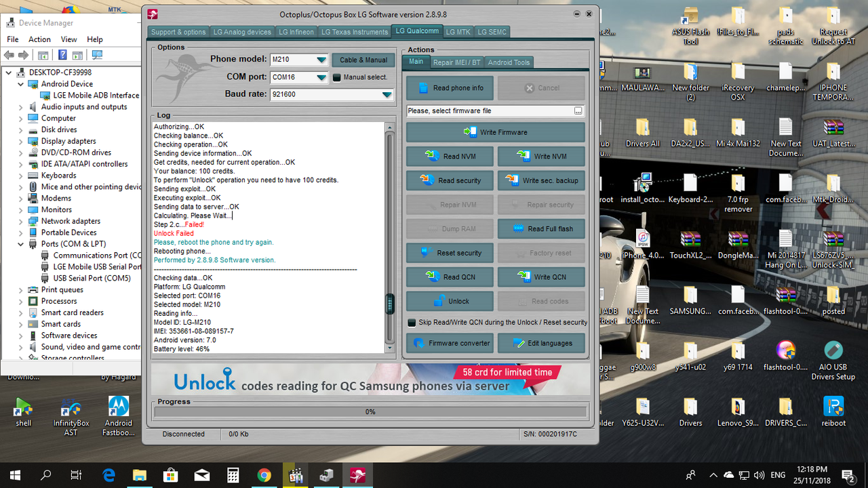
Task: Click Write sec. backup button
Action: pyautogui.click(x=541, y=180)
